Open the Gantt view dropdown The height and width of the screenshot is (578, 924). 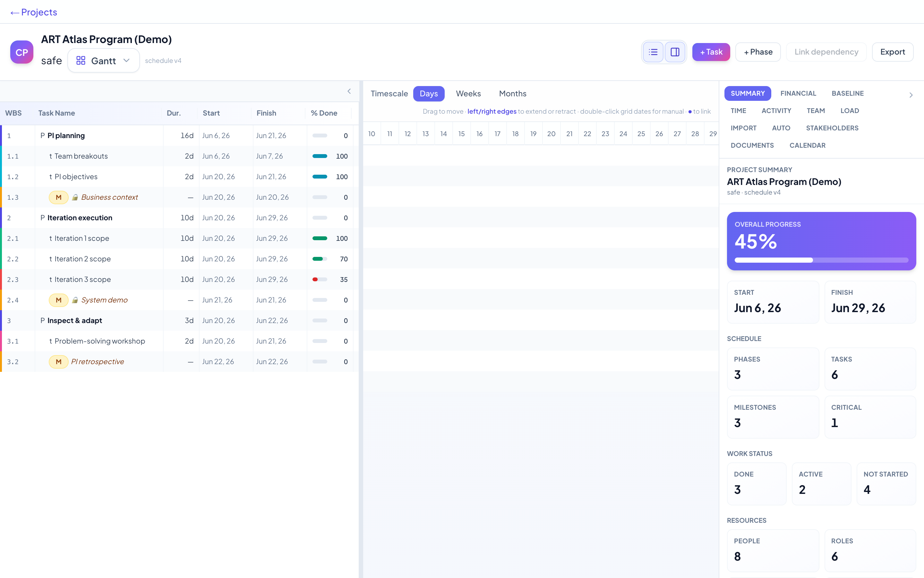click(x=104, y=61)
